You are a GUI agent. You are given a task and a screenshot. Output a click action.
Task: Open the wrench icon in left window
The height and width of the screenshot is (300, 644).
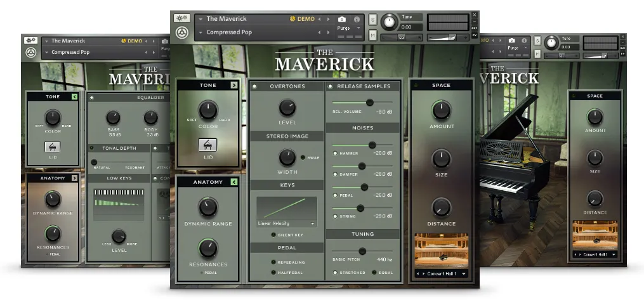pyautogui.click(x=31, y=40)
